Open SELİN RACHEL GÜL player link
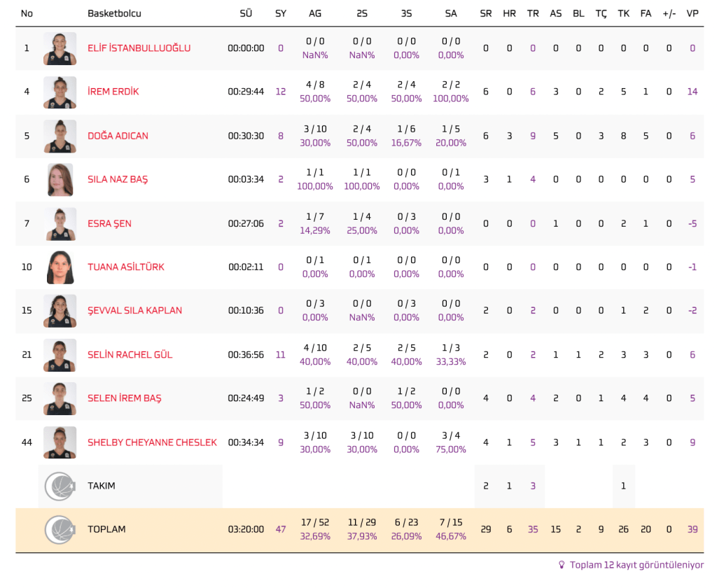The width and height of the screenshot is (717, 588). point(130,355)
